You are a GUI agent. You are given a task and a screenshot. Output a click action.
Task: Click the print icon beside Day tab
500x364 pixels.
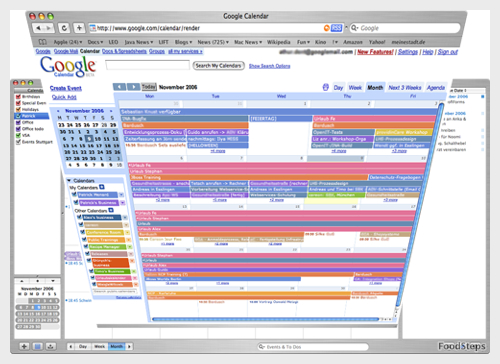(326, 87)
